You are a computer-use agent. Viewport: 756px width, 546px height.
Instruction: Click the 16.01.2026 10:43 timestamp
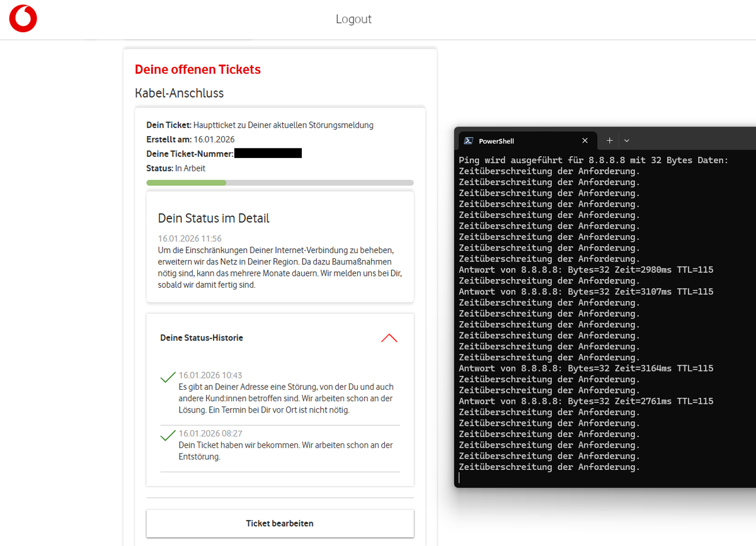tap(210, 375)
